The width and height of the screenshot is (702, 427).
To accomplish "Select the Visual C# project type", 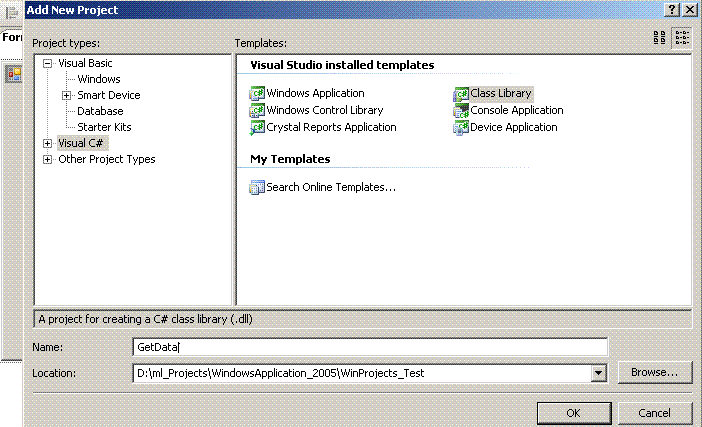I will pos(81,143).
